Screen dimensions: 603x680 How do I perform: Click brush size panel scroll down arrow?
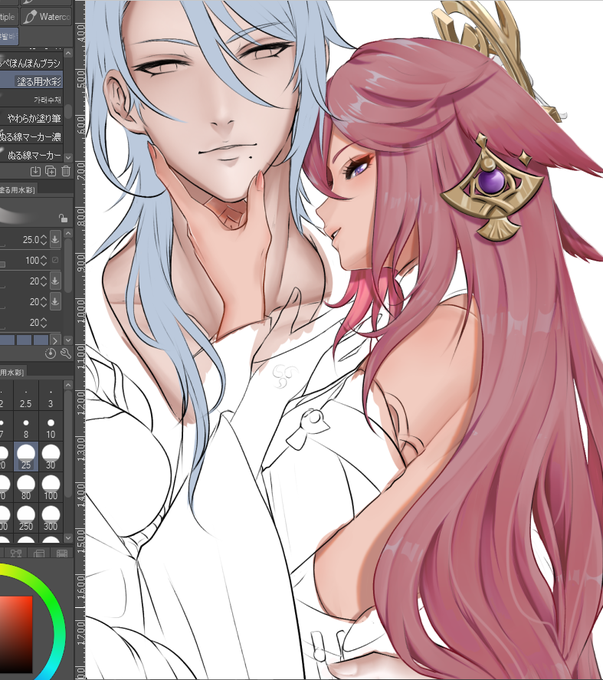pos(68,538)
